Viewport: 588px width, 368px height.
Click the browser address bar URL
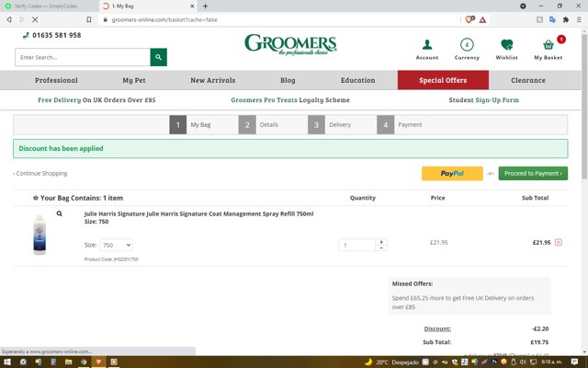point(164,19)
